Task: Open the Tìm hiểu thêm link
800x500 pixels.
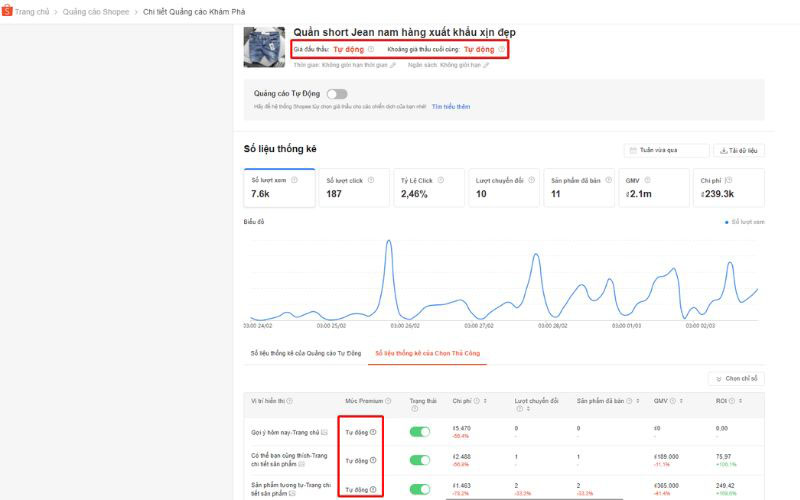Action: 451,107
